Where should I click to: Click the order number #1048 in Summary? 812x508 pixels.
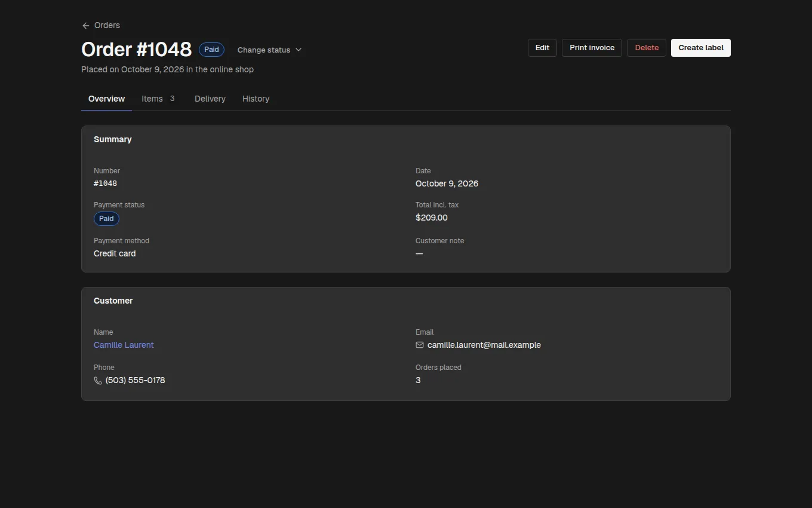[x=105, y=183]
